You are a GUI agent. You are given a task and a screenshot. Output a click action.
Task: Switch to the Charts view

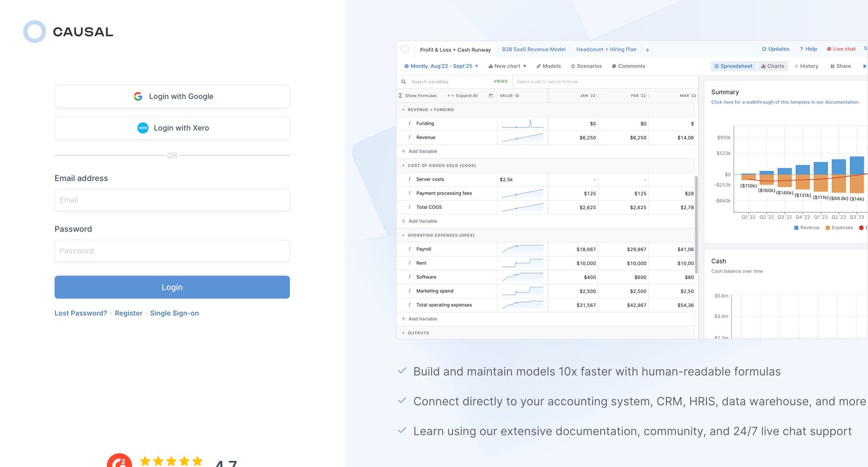773,66
